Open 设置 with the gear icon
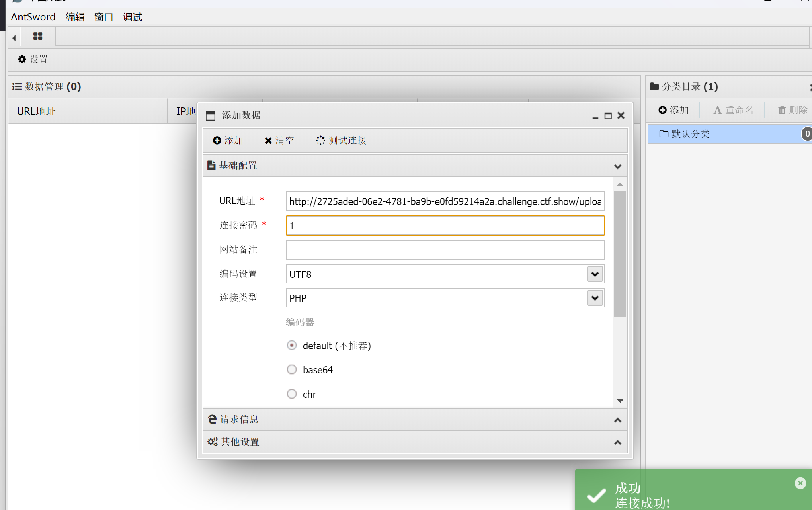 pos(33,59)
